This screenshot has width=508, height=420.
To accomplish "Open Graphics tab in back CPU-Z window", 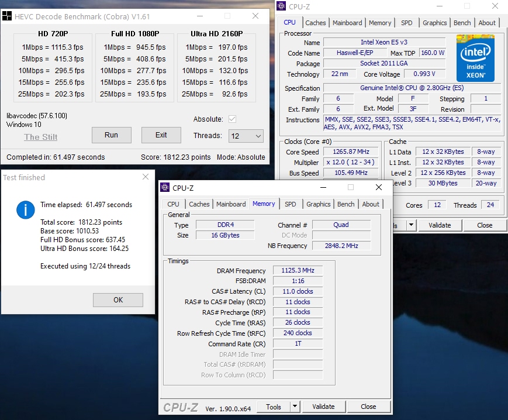I will point(434,23).
